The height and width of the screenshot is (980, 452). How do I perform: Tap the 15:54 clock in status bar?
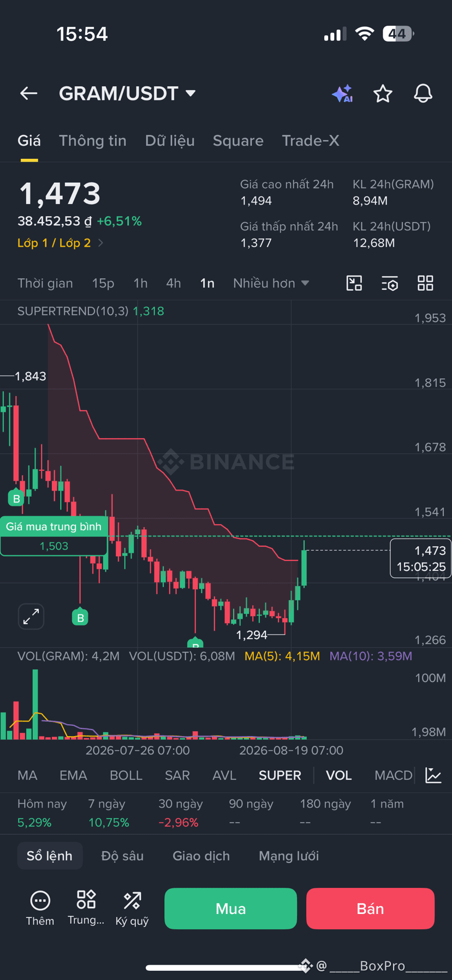[x=82, y=34]
